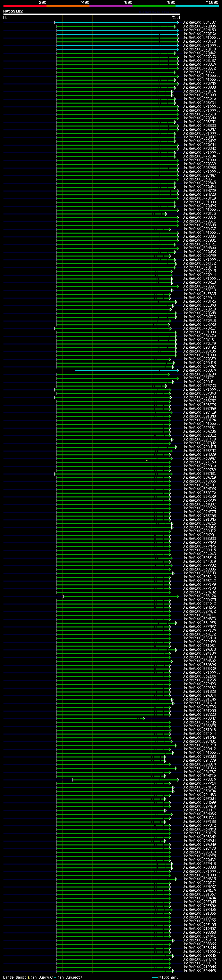Click the cyan alignment bar for UniRef100_A7QTK0

(118, 34)
